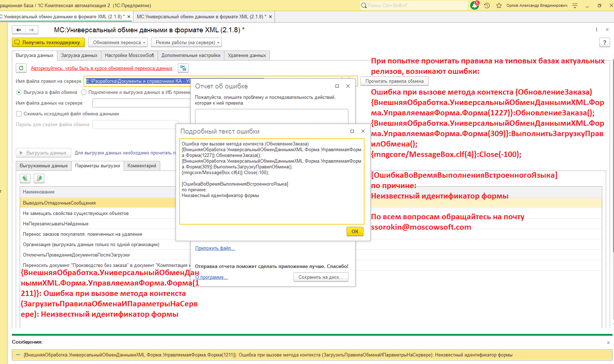Click the global search field

pyautogui.click(x=414, y=5)
